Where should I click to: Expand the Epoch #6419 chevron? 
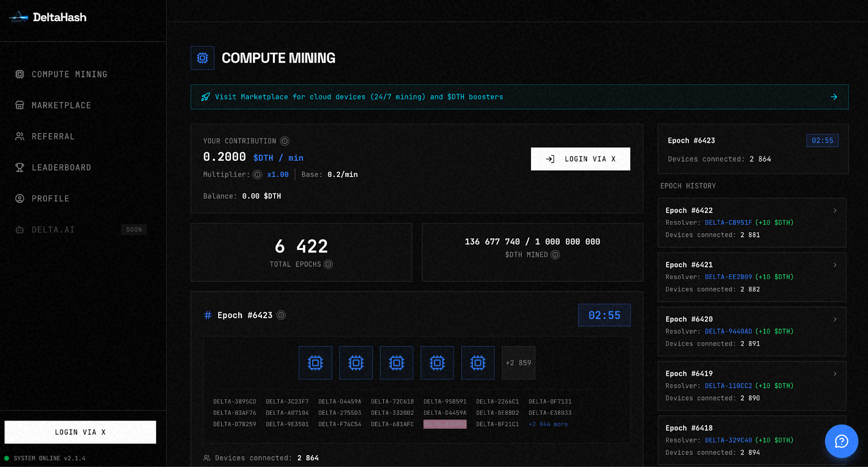835,374
